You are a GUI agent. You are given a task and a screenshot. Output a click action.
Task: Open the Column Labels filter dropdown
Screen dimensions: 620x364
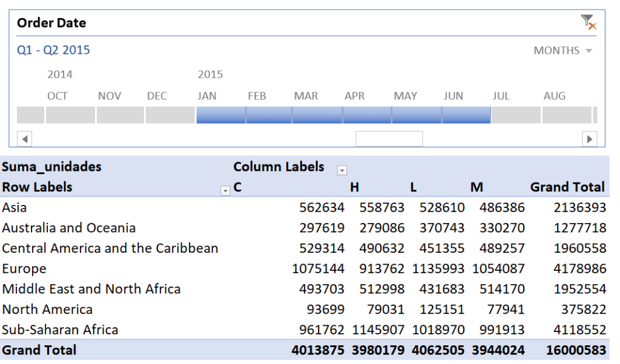point(342,170)
